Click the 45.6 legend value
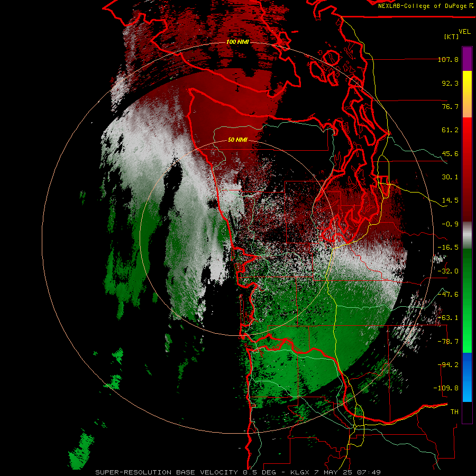The width and height of the screenshot is (476, 476). [x=450, y=153]
